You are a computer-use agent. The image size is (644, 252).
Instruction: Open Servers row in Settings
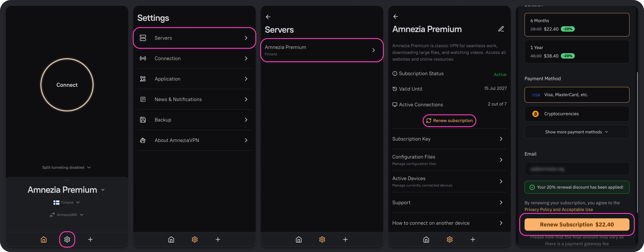click(194, 38)
